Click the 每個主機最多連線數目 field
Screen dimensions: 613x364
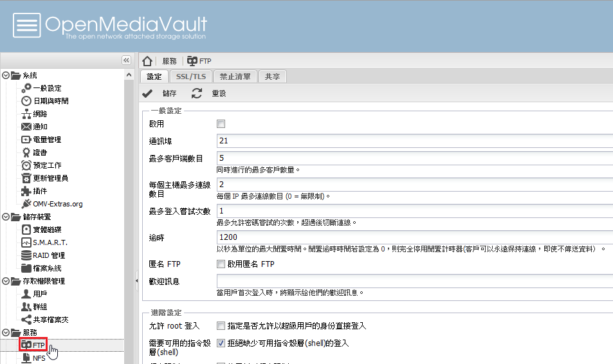click(x=415, y=185)
